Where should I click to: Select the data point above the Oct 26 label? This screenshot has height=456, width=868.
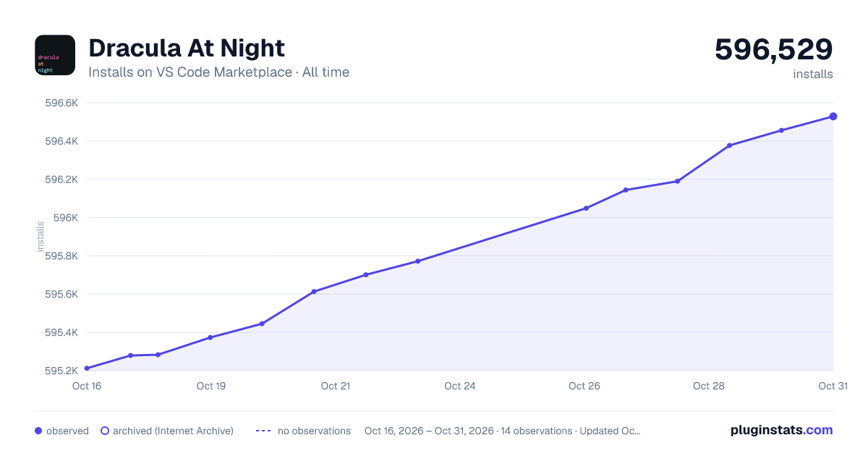pyautogui.click(x=586, y=208)
